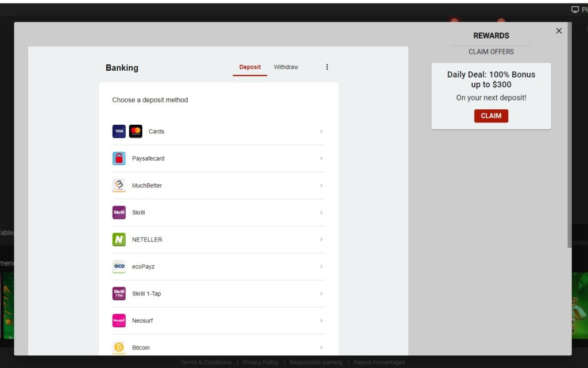This screenshot has height=368, width=588.
Task: Choose the NETELLER method label
Action: (x=147, y=240)
